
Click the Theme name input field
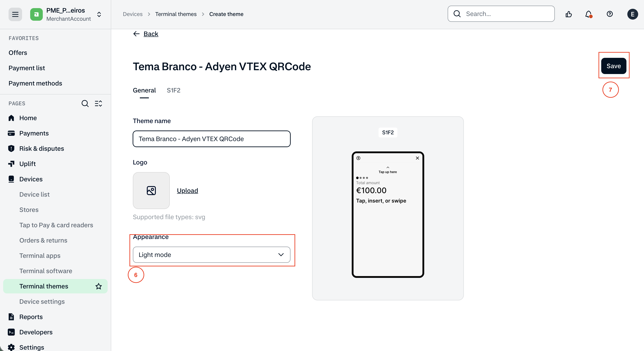point(211,139)
